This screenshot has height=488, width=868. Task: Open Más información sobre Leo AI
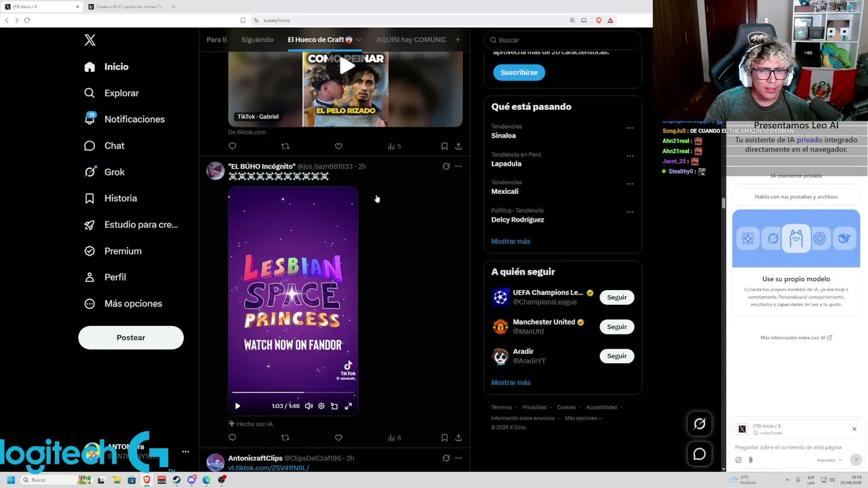pyautogui.click(x=796, y=338)
